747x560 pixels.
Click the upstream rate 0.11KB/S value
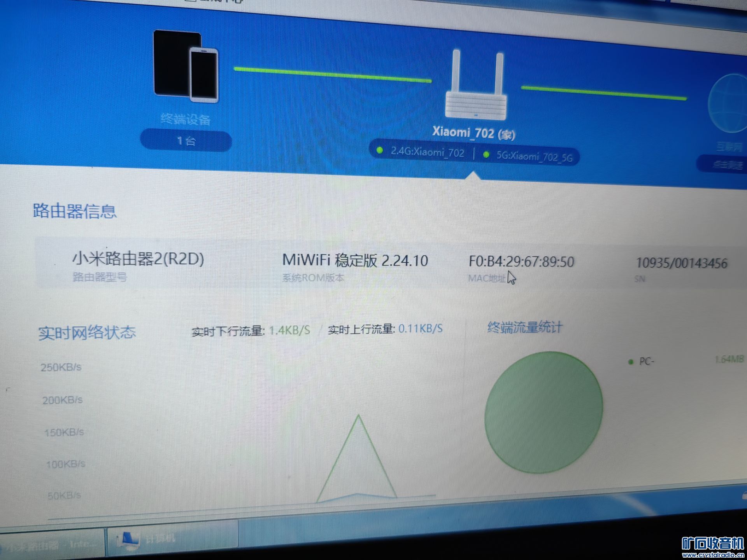point(421,329)
